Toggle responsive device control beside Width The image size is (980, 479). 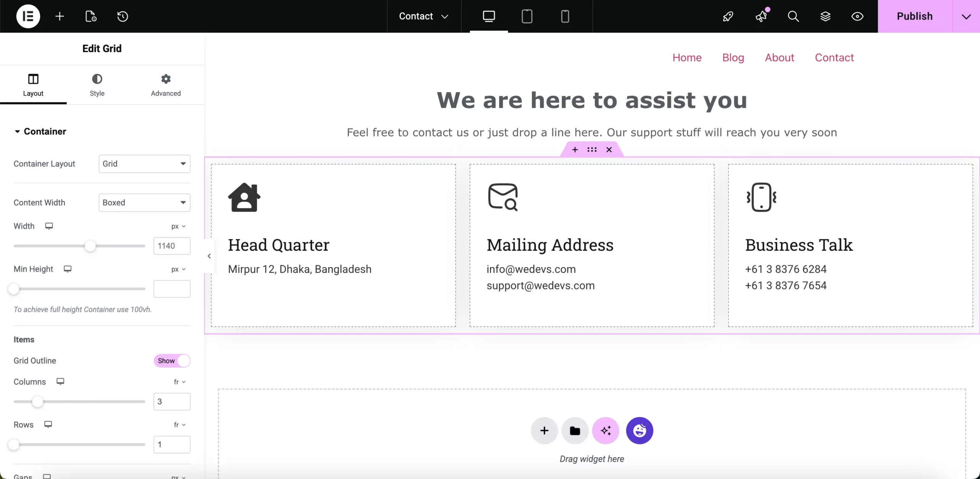[49, 226]
